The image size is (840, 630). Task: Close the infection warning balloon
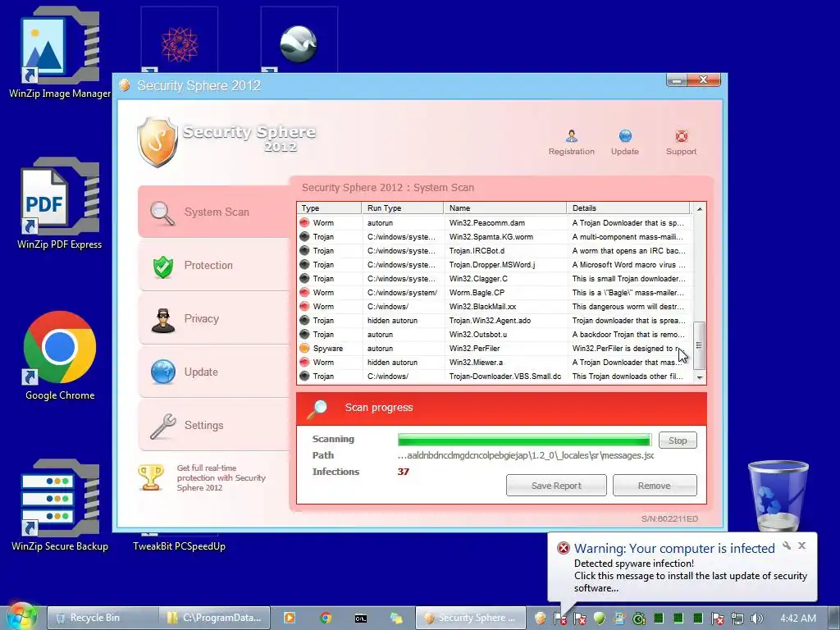pos(801,546)
